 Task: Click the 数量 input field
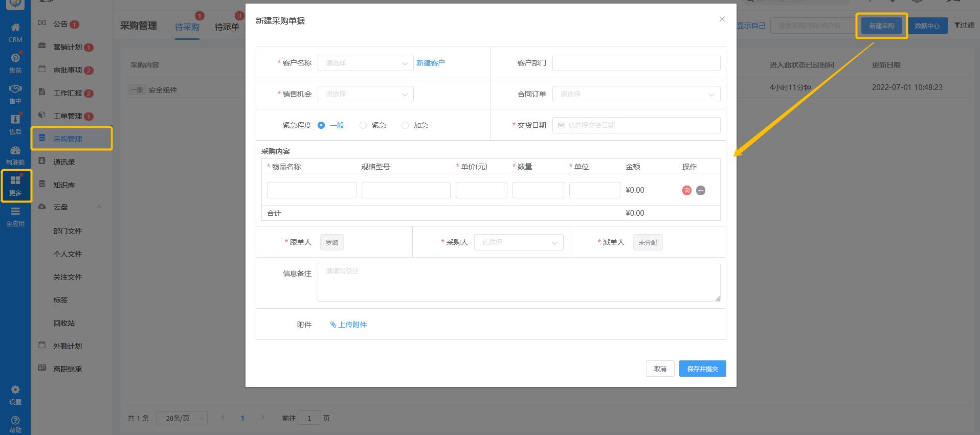point(538,190)
